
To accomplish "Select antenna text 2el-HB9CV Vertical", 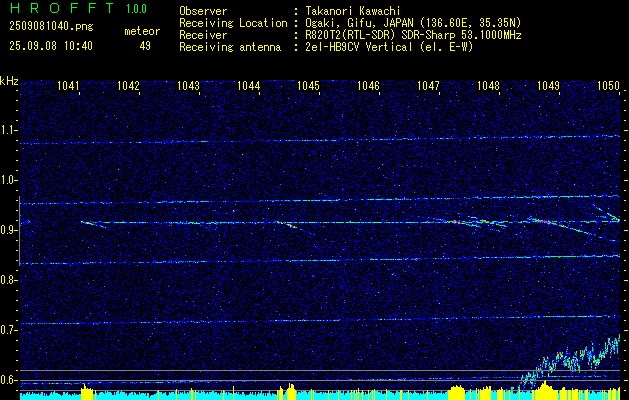I will (x=357, y=47).
